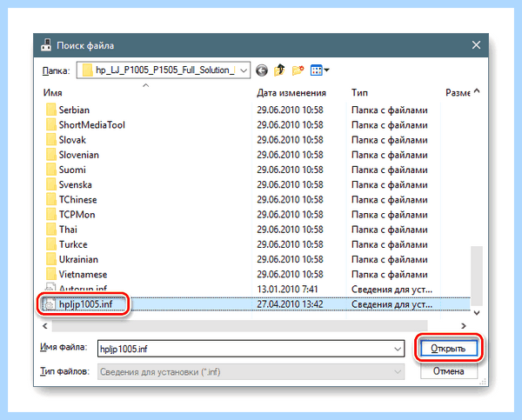522x420 pixels.
Task: Click the horizontal scrollbar thumb
Action: click(240, 326)
